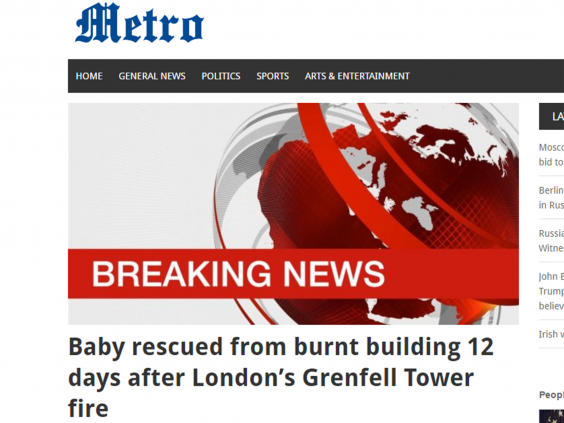This screenshot has width=564, height=423.
Task: Click the dark navigation bar's empty area
Action: pyautogui.click(x=486, y=76)
